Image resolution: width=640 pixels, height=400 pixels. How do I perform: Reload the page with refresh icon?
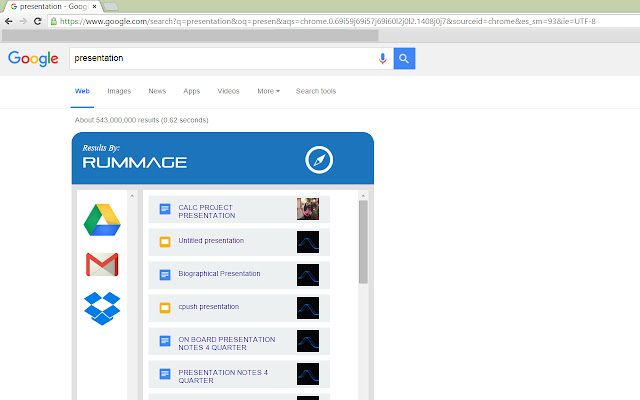click(38, 21)
